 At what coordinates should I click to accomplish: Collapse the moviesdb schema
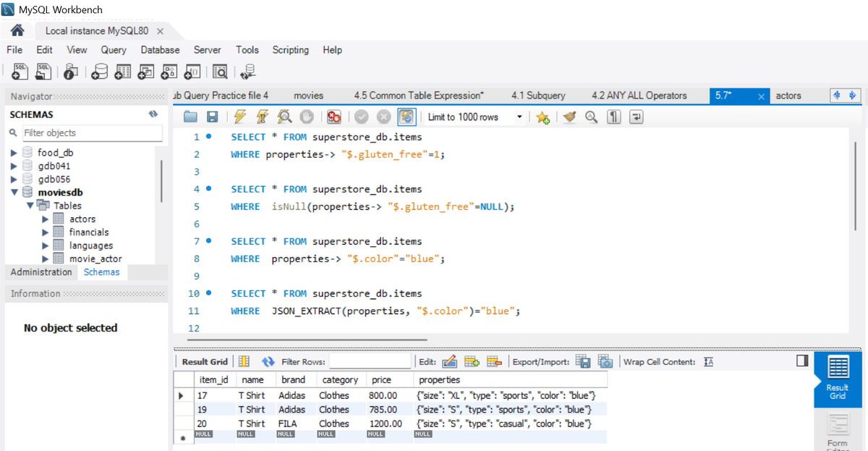click(14, 193)
